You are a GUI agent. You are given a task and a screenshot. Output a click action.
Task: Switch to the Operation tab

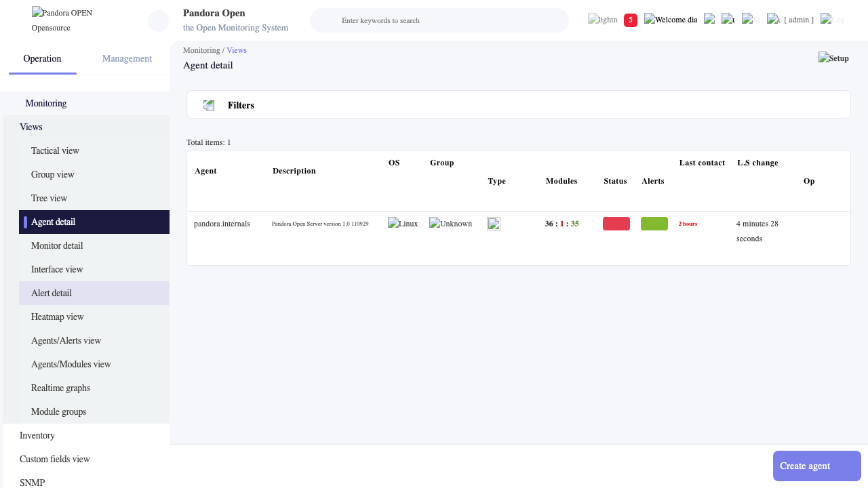[x=42, y=58]
